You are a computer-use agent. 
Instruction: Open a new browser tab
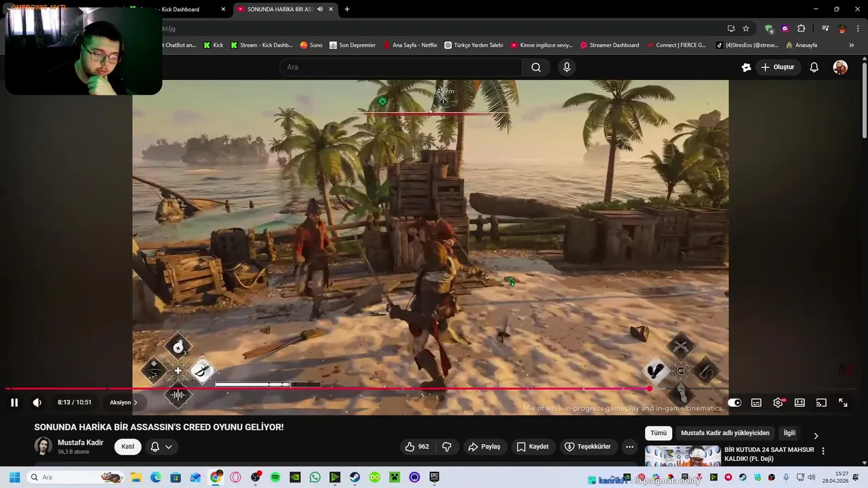tap(347, 9)
